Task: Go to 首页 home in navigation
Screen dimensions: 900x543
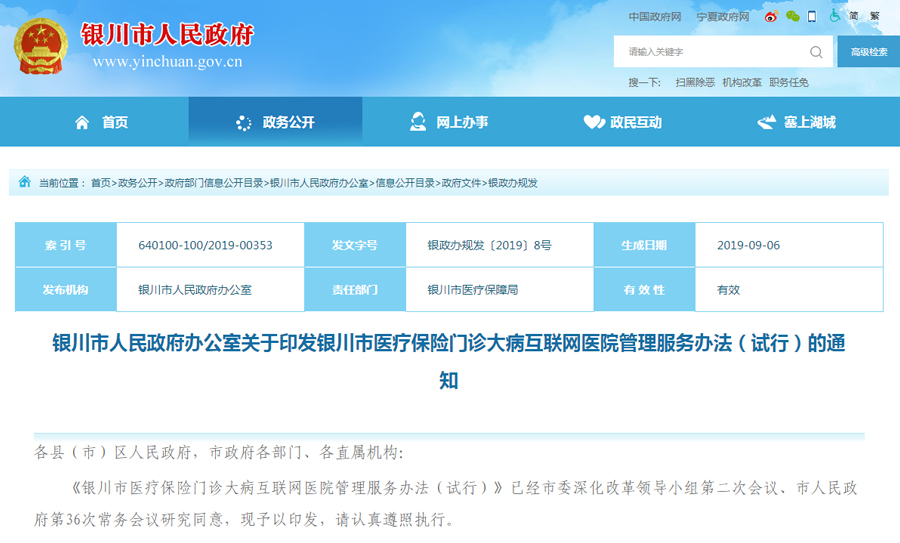Action: pyautogui.click(x=102, y=122)
